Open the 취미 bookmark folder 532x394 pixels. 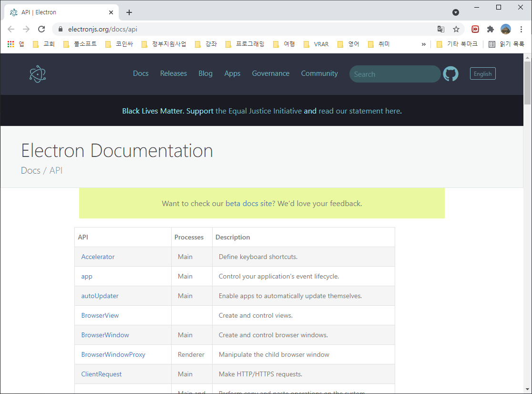click(x=379, y=44)
